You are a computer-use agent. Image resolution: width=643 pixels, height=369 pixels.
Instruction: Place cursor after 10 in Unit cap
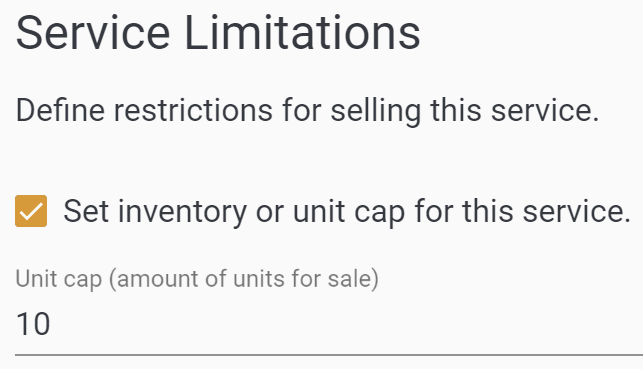coord(51,324)
